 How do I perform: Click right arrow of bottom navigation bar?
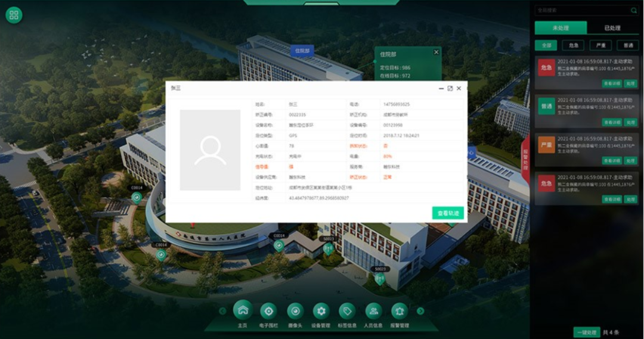pyautogui.click(x=420, y=311)
